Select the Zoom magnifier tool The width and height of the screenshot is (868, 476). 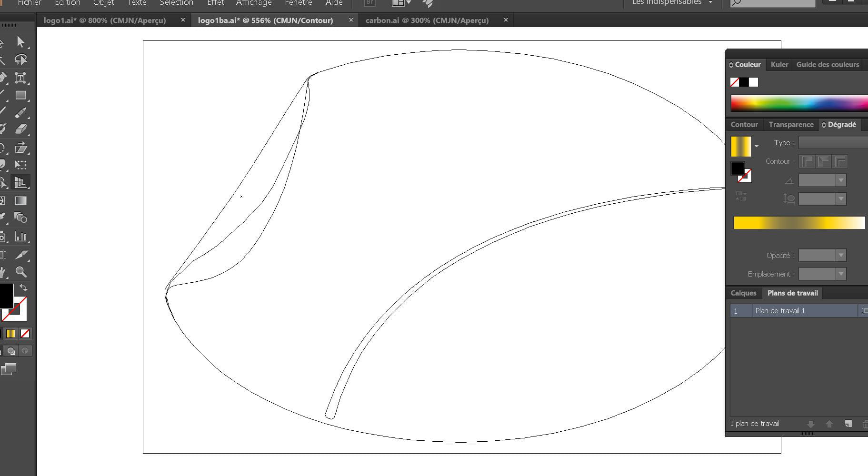coord(20,272)
